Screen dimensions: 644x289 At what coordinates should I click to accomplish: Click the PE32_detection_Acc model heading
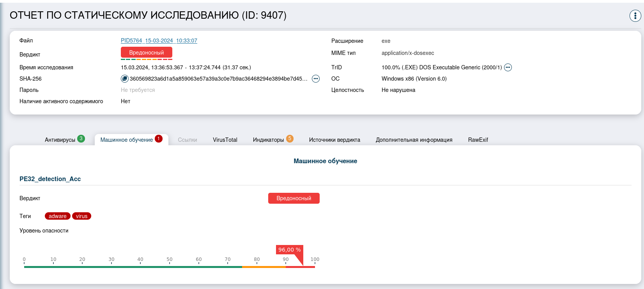pos(50,179)
